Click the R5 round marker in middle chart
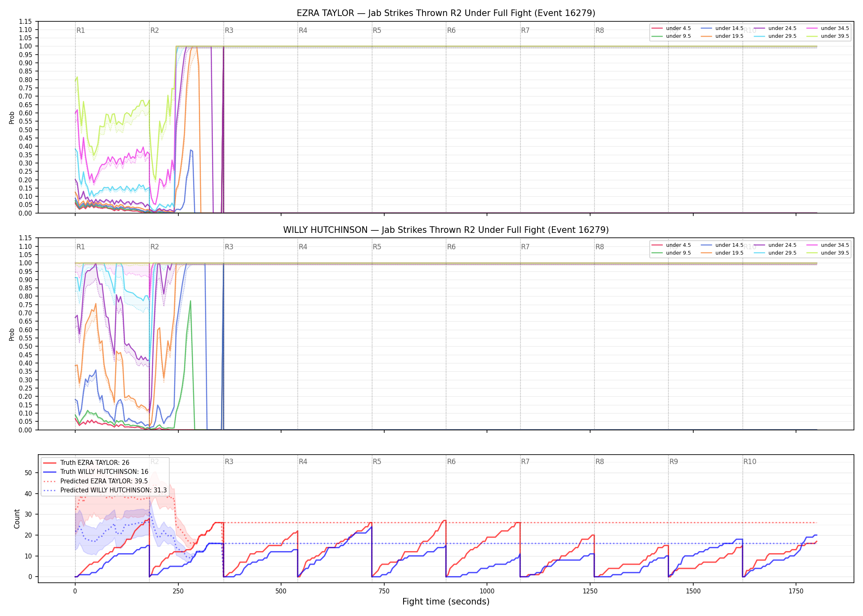The width and height of the screenshot is (863, 616). 377,247
